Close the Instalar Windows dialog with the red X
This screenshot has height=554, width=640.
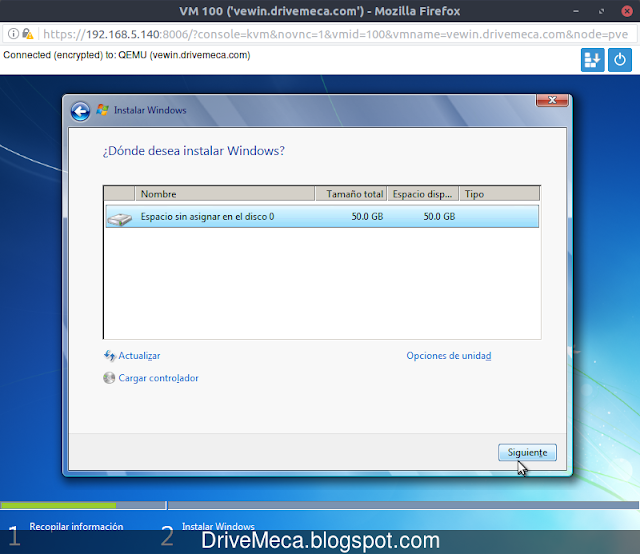pos(552,100)
